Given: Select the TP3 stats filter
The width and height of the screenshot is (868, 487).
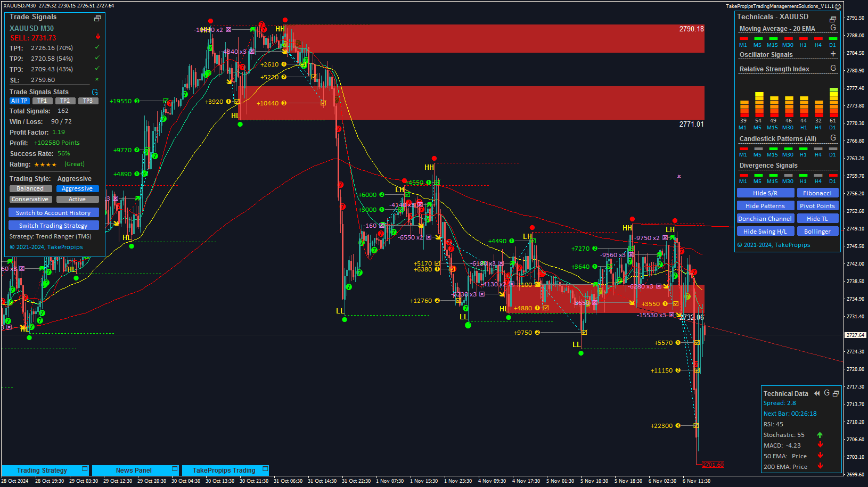Looking at the screenshot, I should [x=88, y=101].
